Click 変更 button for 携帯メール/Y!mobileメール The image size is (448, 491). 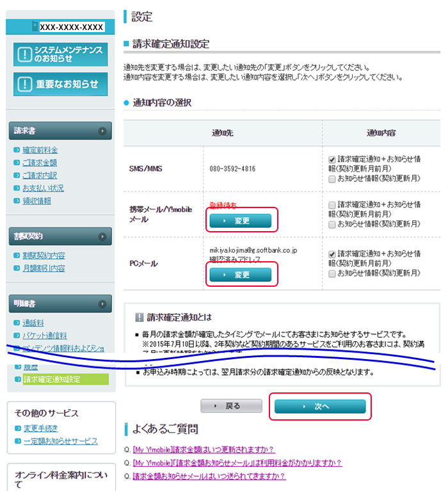[241, 221]
